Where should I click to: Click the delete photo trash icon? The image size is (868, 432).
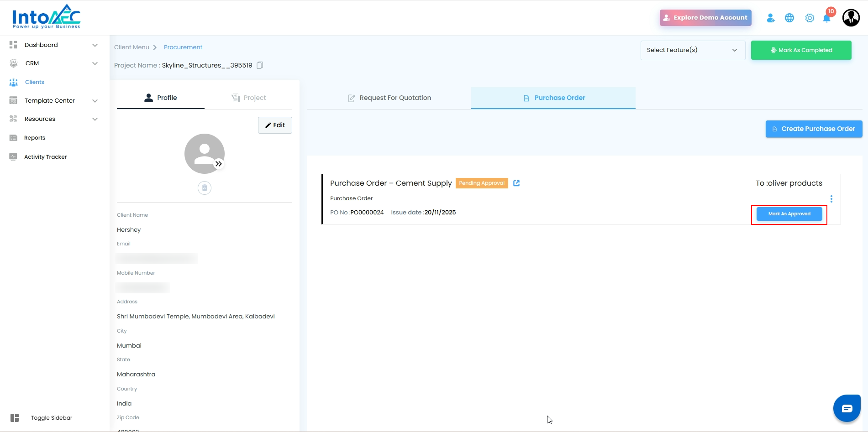point(205,188)
